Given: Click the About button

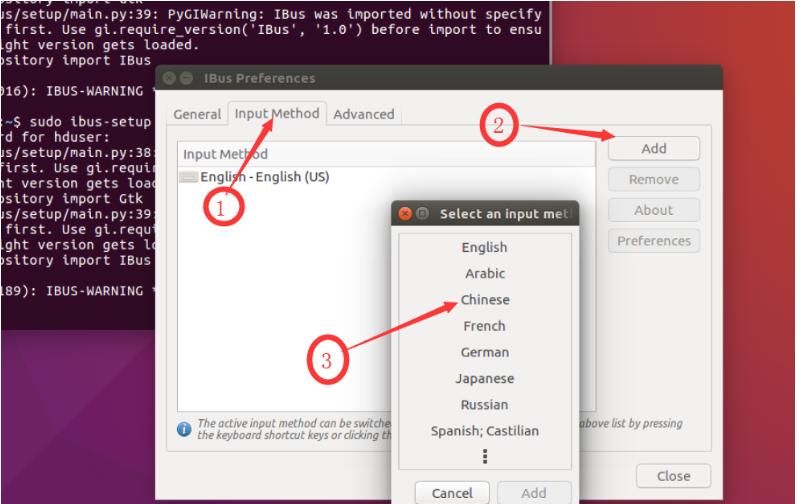Looking at the screenshot, I should 654,210.
